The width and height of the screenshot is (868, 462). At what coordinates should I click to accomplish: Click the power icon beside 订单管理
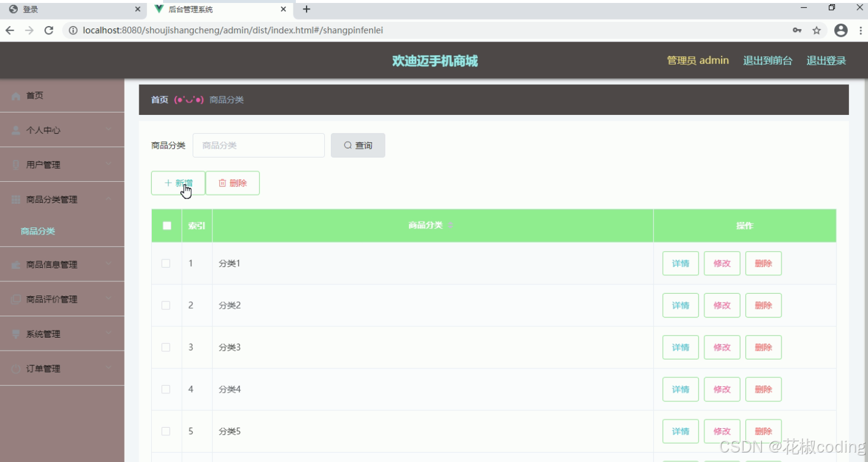(16, 369)
